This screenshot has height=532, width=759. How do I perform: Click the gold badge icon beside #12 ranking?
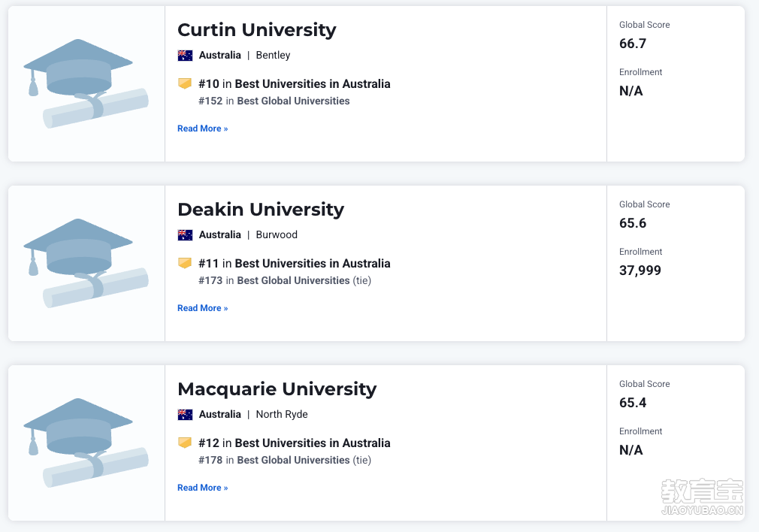[x=184, y=443]
